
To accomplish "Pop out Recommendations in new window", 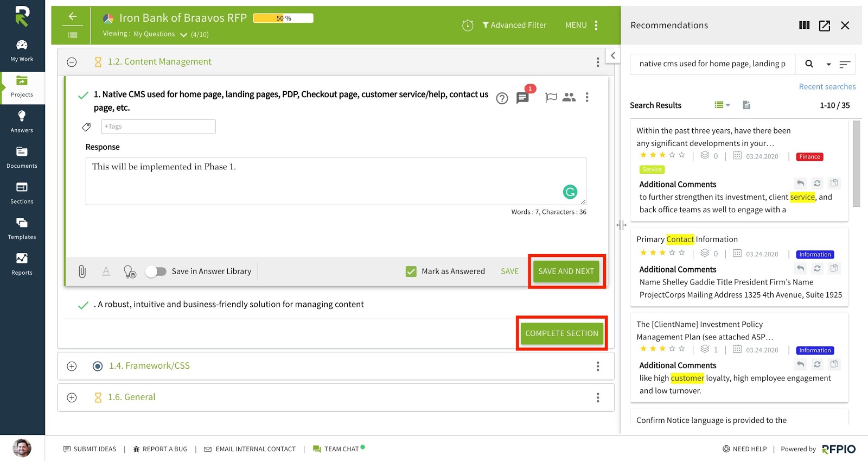I will pos(825,26).
